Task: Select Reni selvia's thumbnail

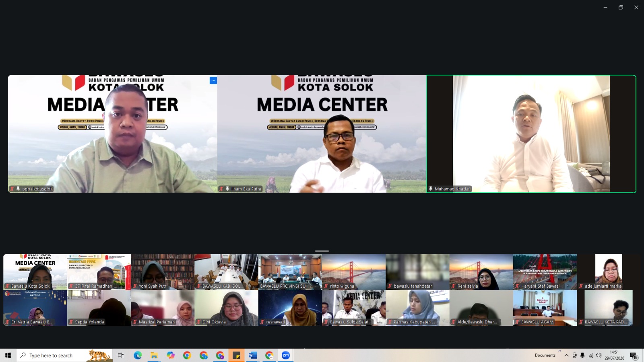Action: click(x=481, y=272)
